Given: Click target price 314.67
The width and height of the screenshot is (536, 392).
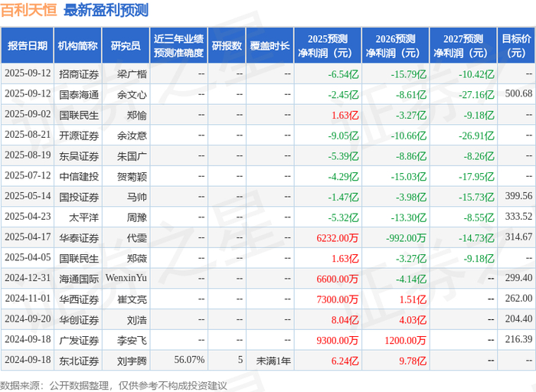Looking at the screenshot, I should coord(518,237).
